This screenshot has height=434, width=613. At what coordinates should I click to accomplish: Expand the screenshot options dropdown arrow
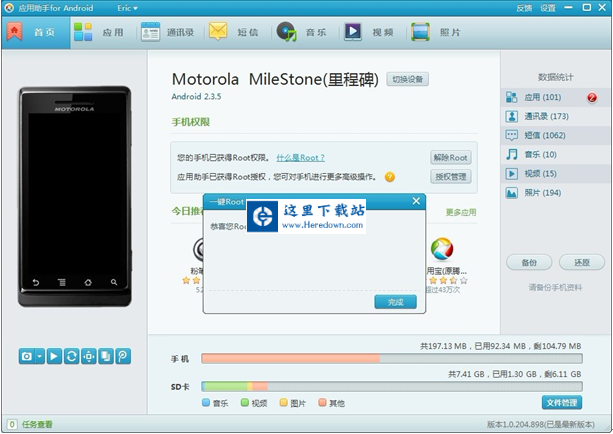tap(39, 356)
